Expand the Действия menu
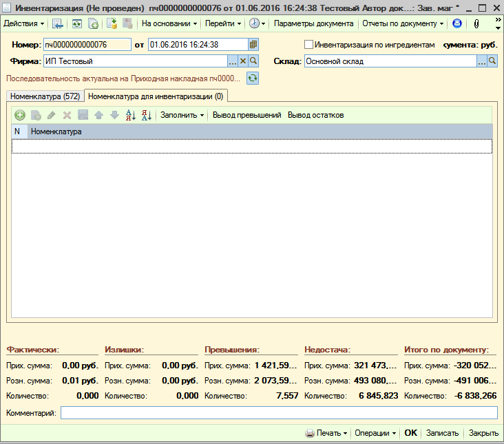The width and height of the screenshot is (504, 444). [x=24, y=23]
